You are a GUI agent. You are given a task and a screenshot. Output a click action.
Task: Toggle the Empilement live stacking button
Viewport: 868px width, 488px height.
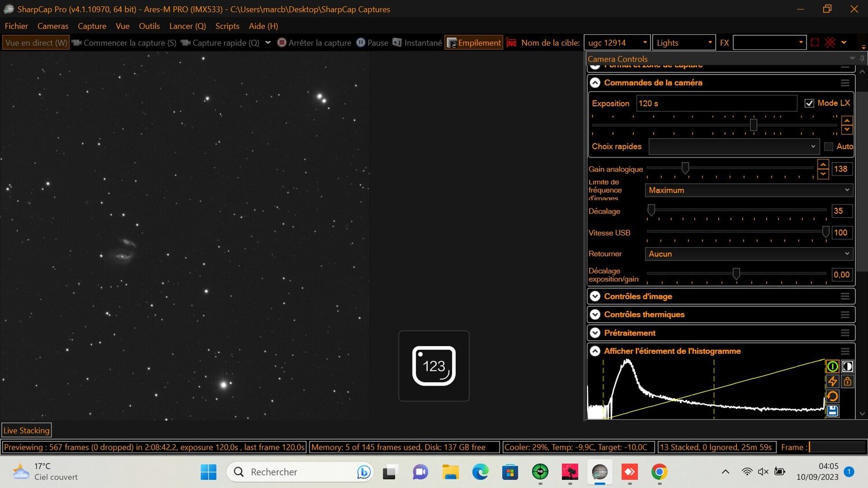(x=473, y=43)
